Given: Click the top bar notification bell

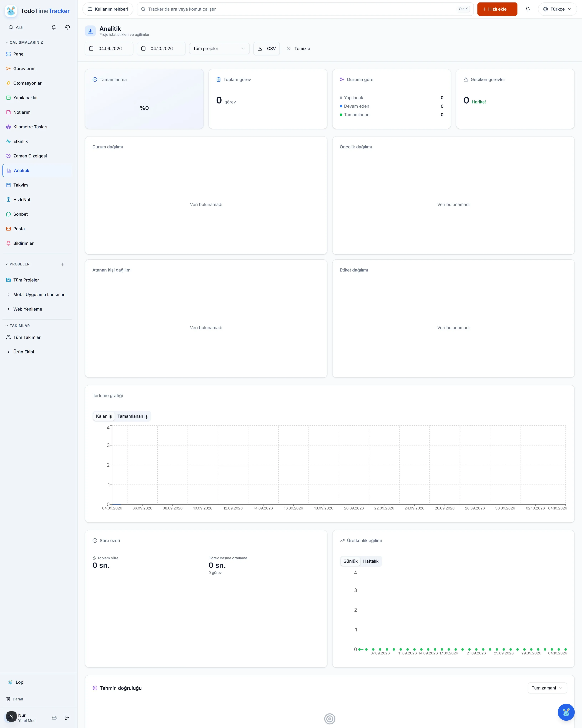Looking at the screenshot, I should click(528, 9).
